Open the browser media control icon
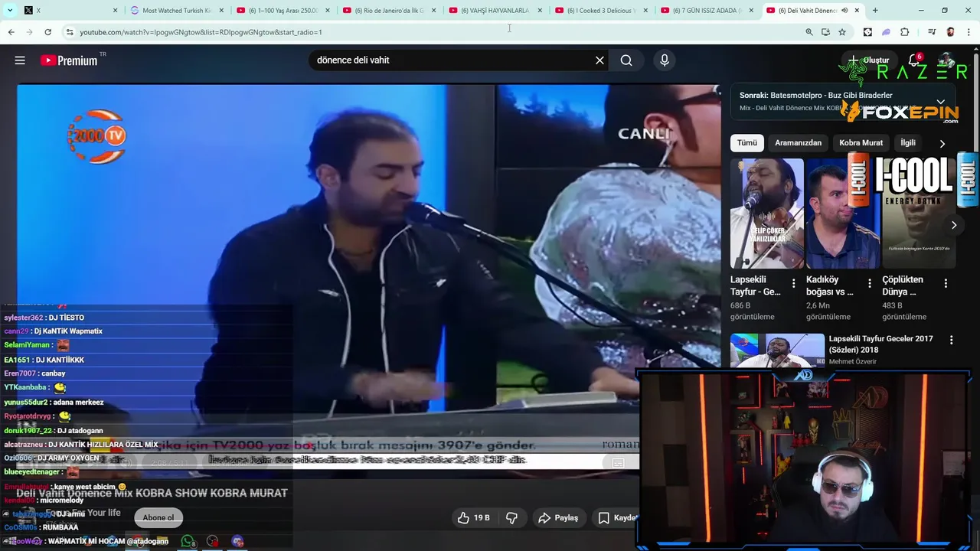This screenshot has width=980, height=551. [931, 32]
